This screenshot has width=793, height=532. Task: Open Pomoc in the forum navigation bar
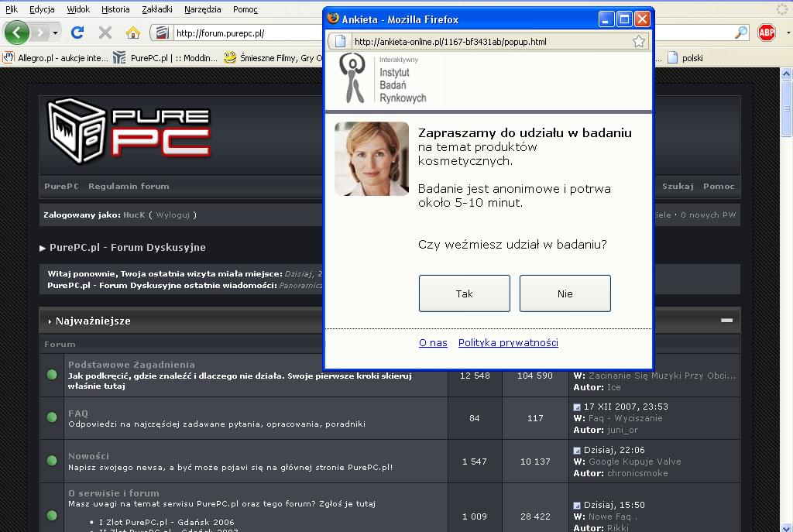(719, 186)
